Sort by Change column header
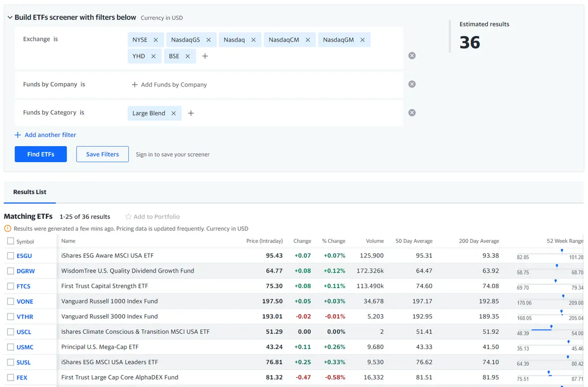This screenshot has width=588, height=387. pyautogui.click(x=302, y=241)
